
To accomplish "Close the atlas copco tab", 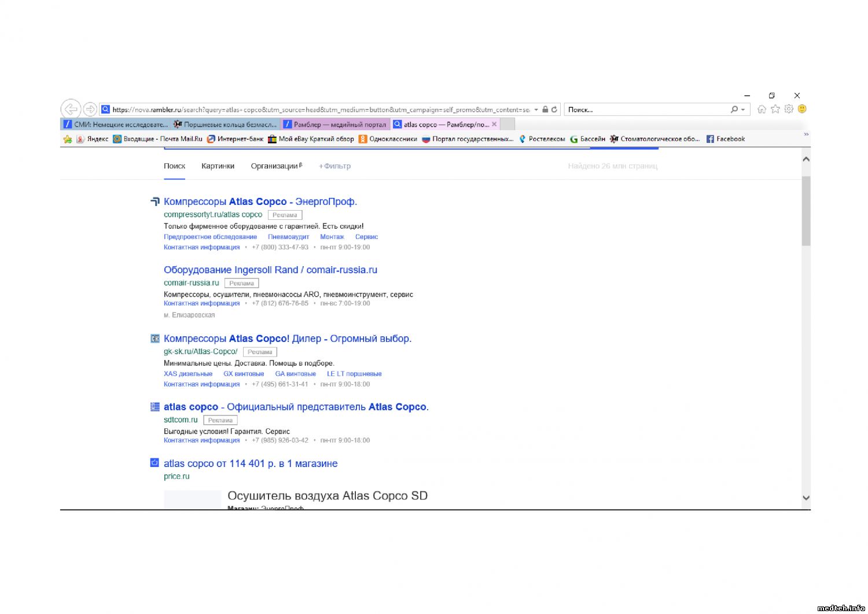I will 494,124.
